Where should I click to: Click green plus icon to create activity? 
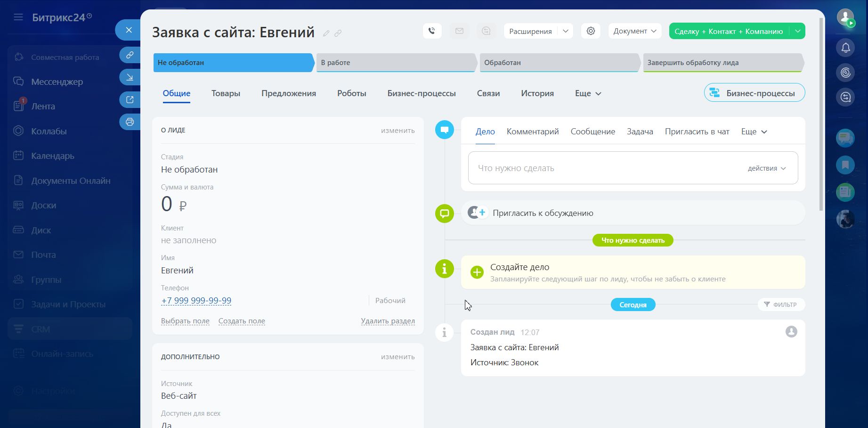click(x=477, y=272)
